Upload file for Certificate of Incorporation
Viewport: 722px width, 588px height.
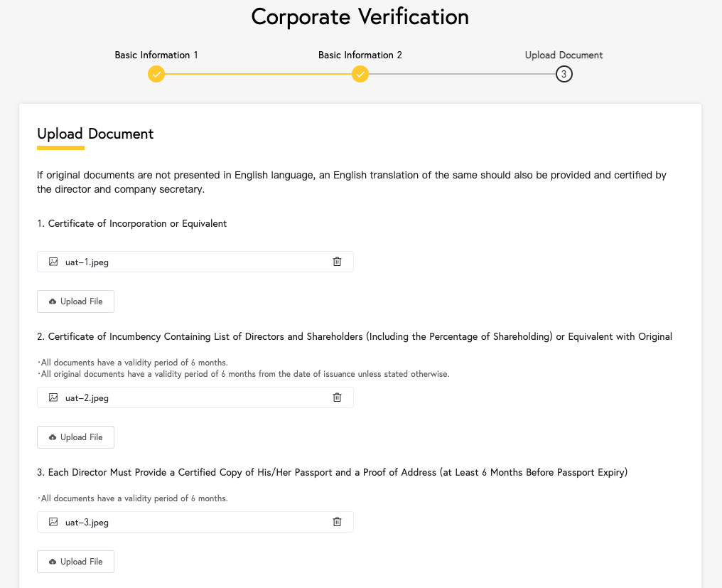tap(75, 301)
